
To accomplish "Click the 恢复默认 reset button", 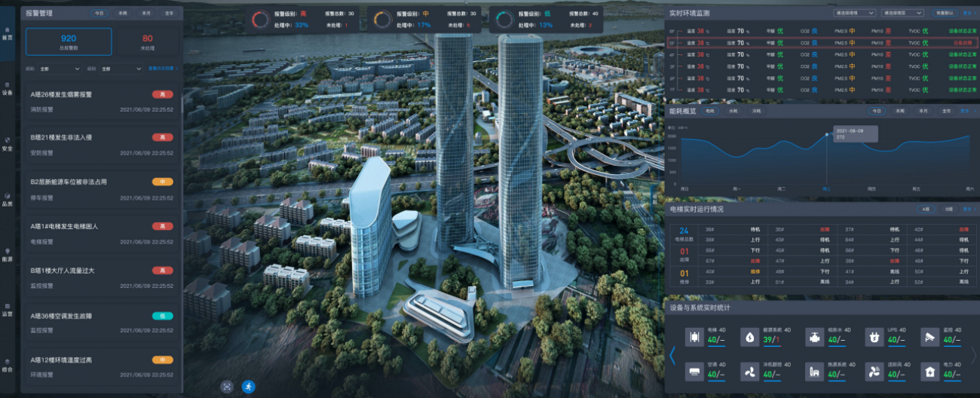I will point(943,13).
